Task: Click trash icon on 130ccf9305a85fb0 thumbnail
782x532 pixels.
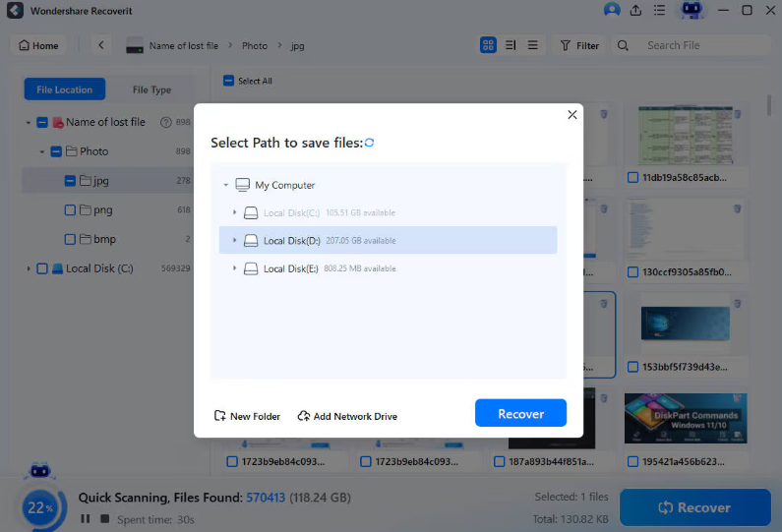Action: coord(737,208)
